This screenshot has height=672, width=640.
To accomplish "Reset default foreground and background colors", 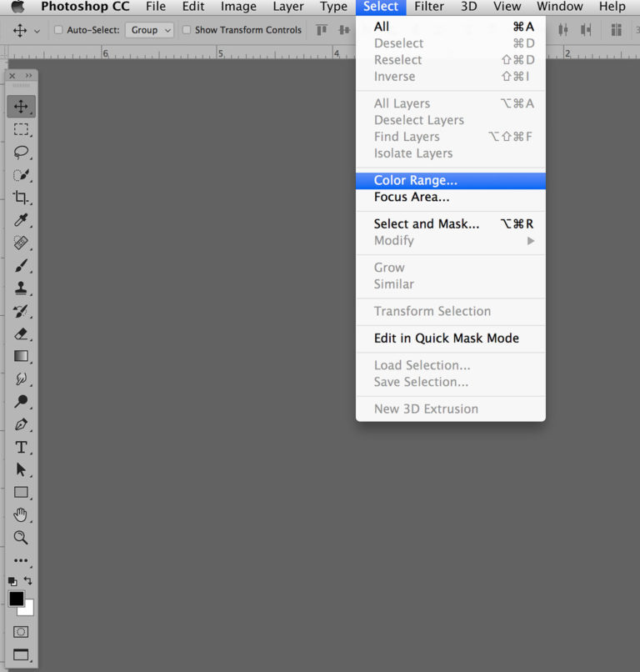I will click(12, 582).
